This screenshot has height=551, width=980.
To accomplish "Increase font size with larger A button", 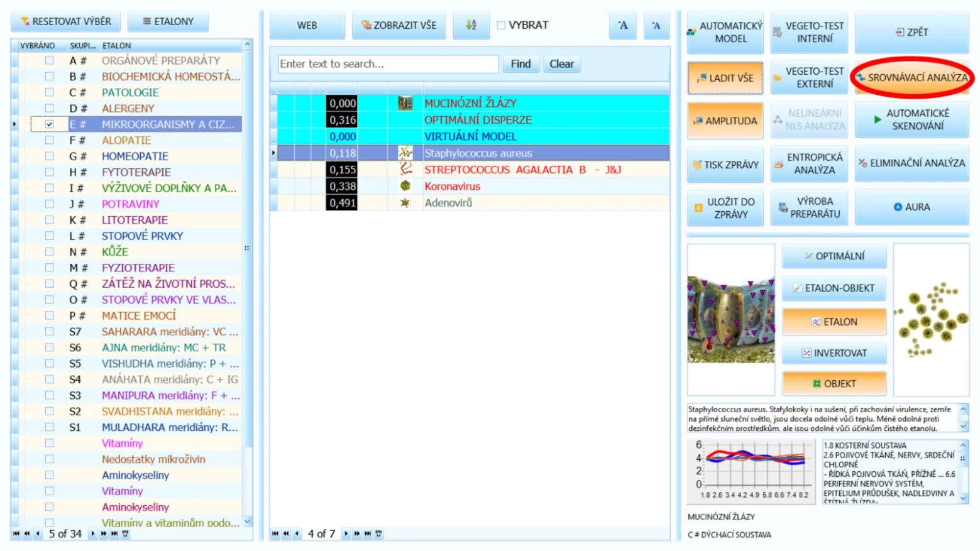I will 623,25.
